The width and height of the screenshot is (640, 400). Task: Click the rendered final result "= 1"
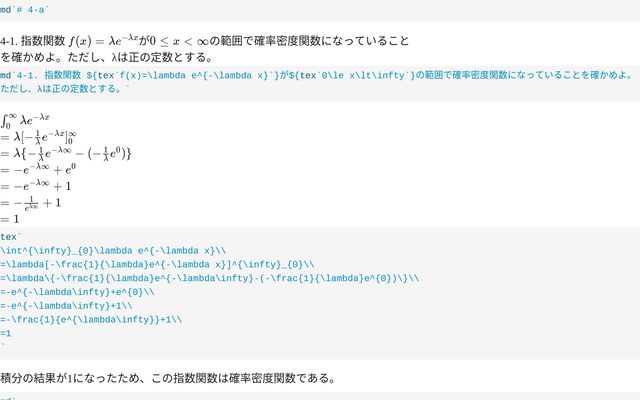click(x=10, y=219)
